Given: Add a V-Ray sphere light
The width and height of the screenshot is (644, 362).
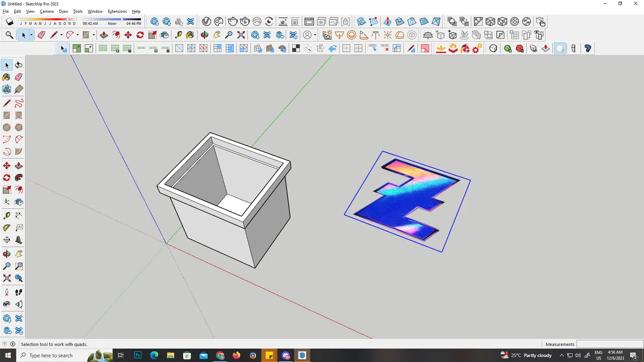Looking at the screenshot, I should pos(352,35).
